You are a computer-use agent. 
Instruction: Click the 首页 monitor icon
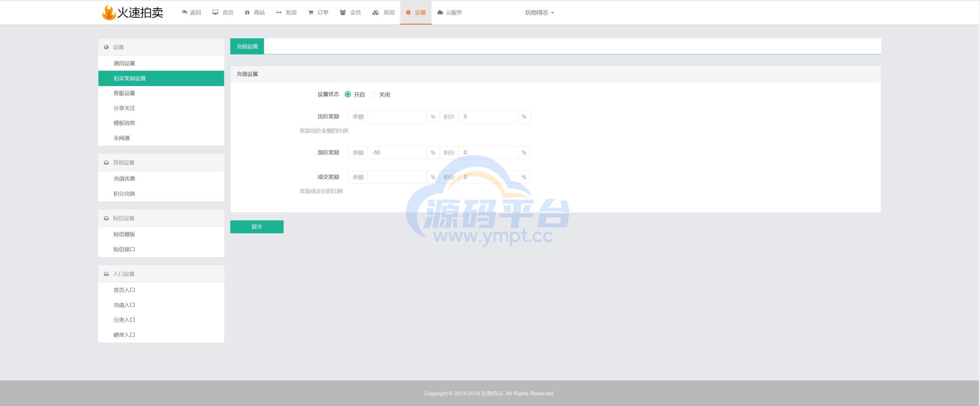pos(215,12)
